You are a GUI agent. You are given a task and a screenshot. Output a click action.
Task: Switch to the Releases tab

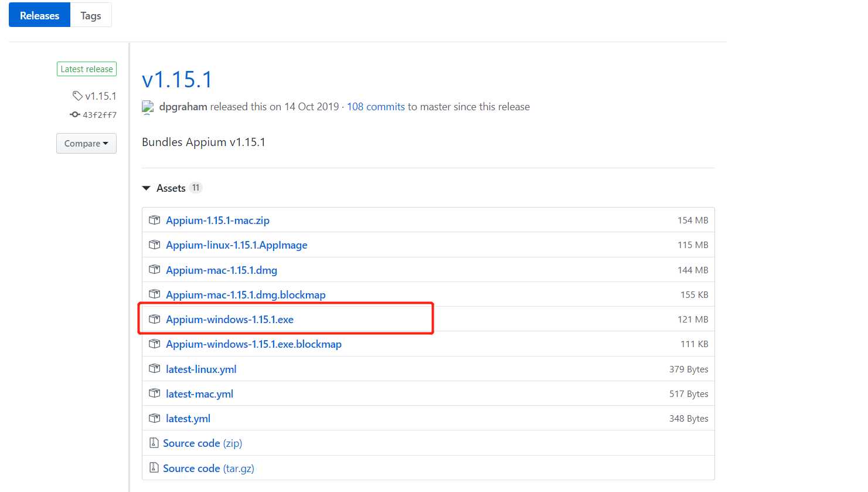[39, 15]
